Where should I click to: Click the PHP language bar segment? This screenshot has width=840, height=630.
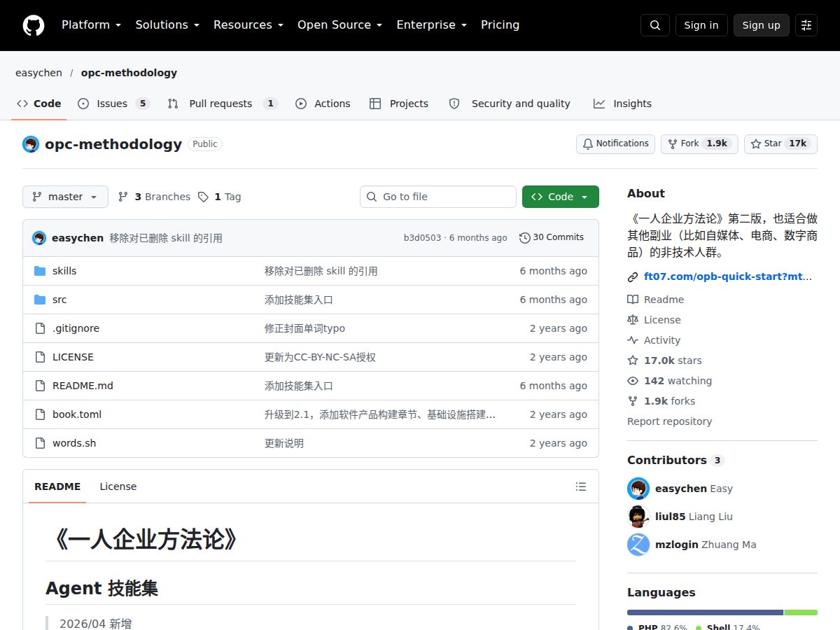pos(705,612)
